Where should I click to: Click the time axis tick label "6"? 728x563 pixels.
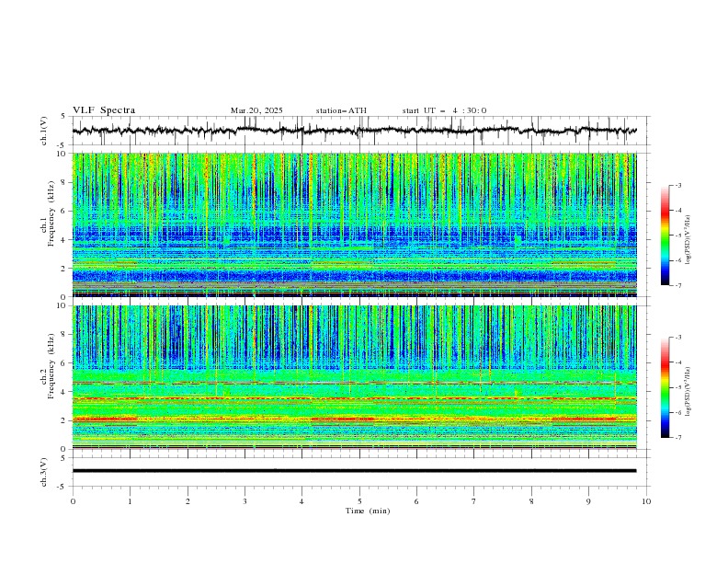[x=416, y=501]
